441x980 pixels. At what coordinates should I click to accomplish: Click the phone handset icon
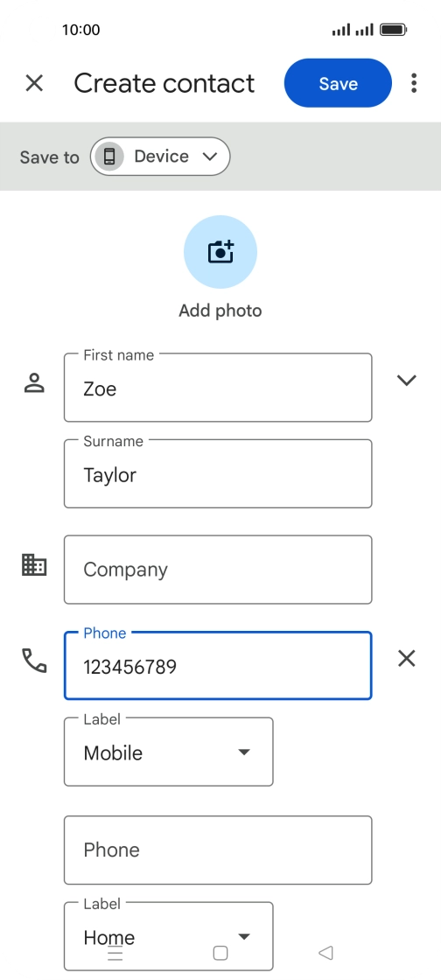34,660
